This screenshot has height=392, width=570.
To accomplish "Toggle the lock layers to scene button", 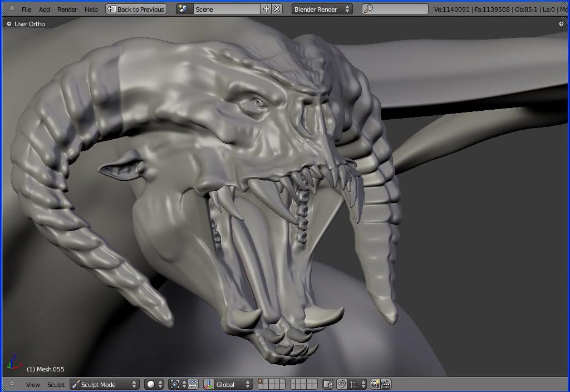I will point(327,384).
